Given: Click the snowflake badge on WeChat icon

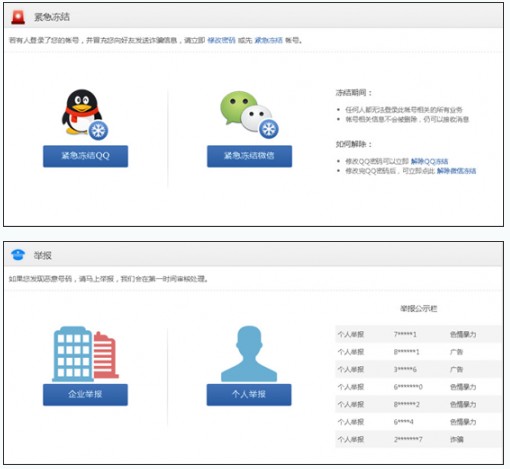Looking at the screenshot, I should tap(269, 129).
